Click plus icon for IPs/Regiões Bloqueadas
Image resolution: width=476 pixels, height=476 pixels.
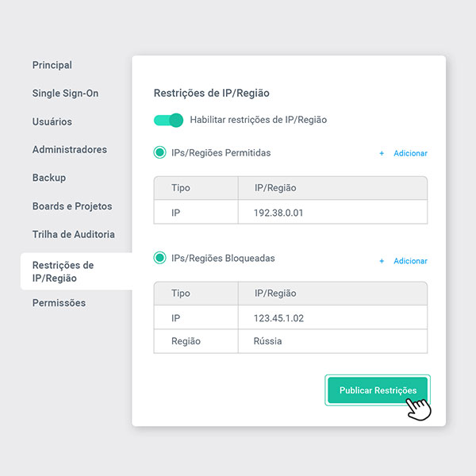382,261
